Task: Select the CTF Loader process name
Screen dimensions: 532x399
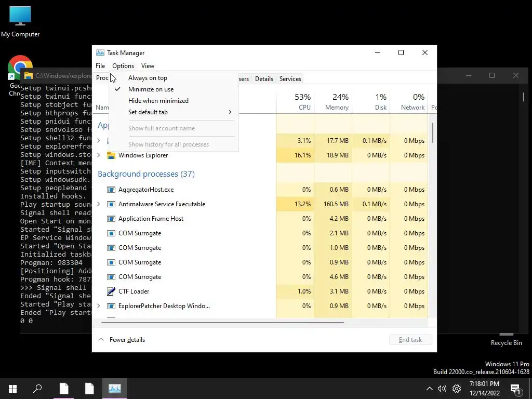Action: click(134, 291)
